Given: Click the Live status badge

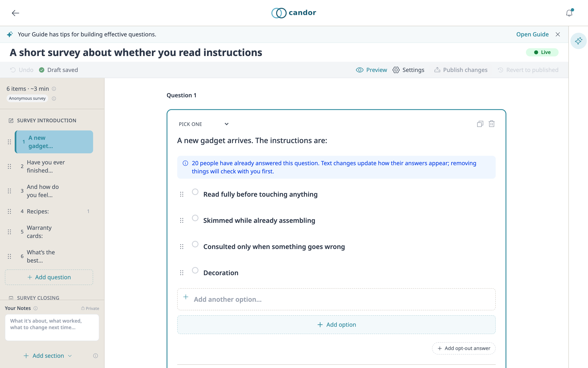Looking at the screenshot, I should pos(542,52).
